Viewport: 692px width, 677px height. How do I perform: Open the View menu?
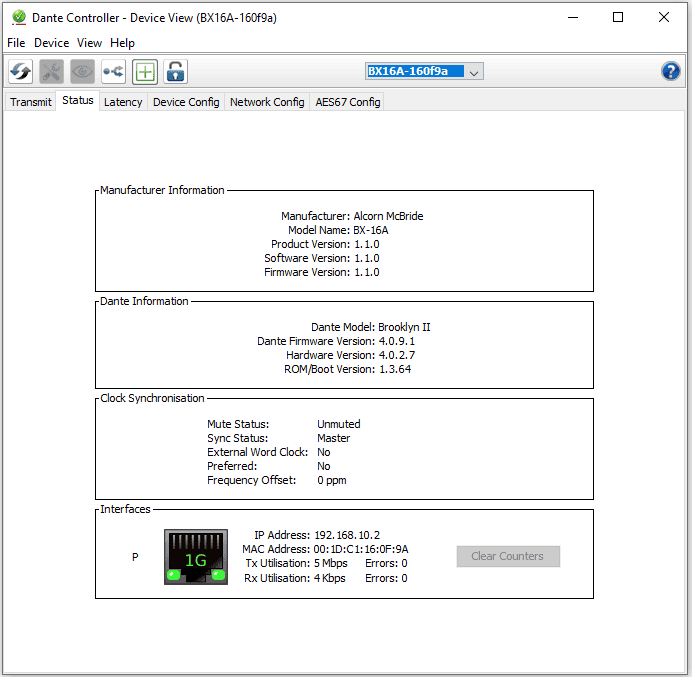(90, 43)
